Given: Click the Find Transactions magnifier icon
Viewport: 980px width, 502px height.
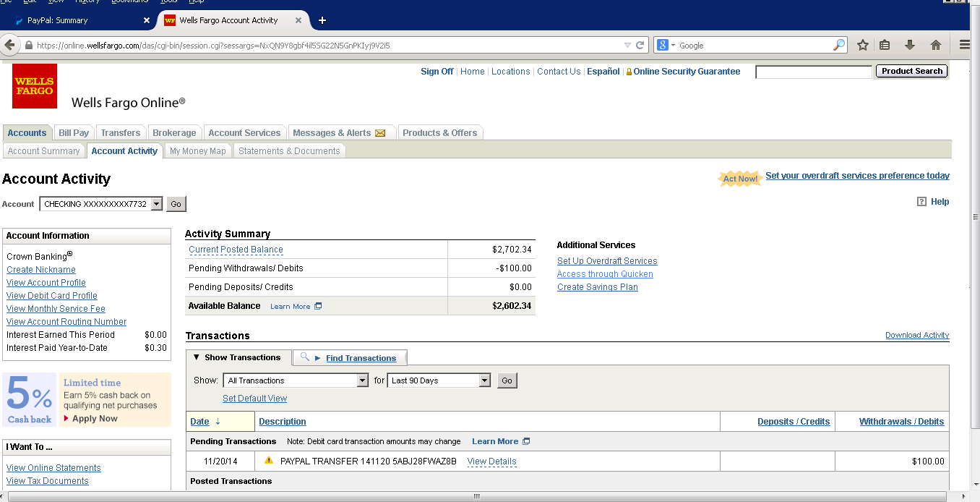Looking at the screenshot, I should 305,357.
